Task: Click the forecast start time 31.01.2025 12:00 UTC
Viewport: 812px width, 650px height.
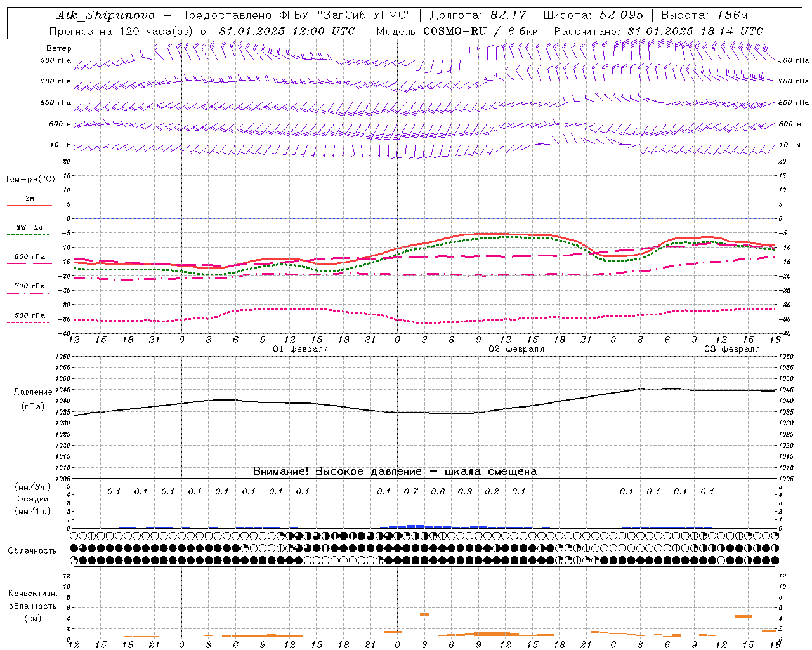Action: click(x=286, y=31)
